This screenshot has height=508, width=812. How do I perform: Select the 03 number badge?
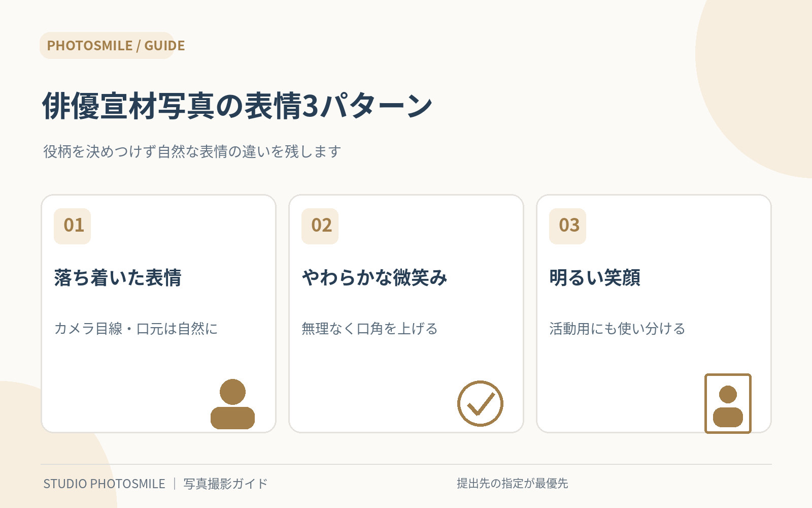click(x=568, y=226)
